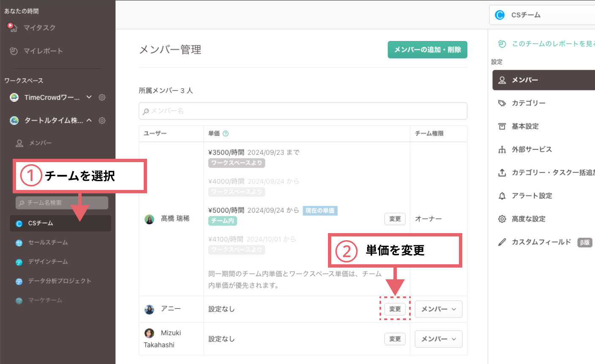Screen dimensions: 595x364
Task: Open settings gear for タートルタイム workspace
Action: tap(102, 121)
